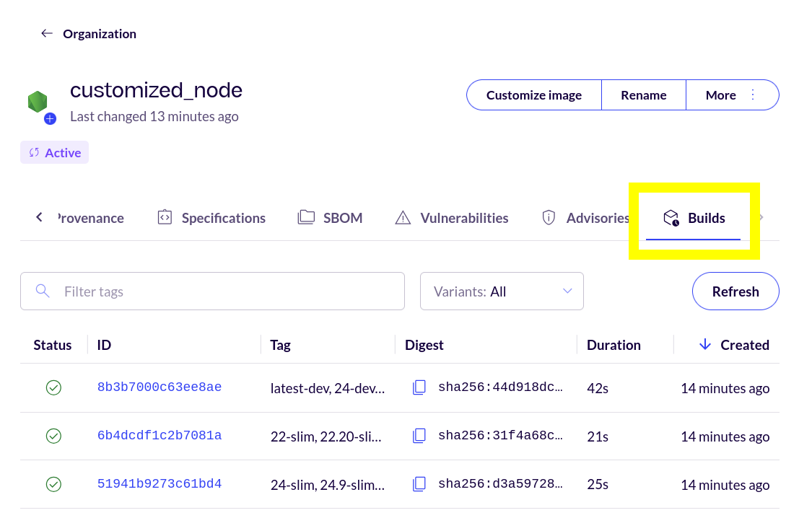Screen dimensions: 812x518
Task: Click the Vulnerabilities warning triangle icon
Action: click(403, 217)
